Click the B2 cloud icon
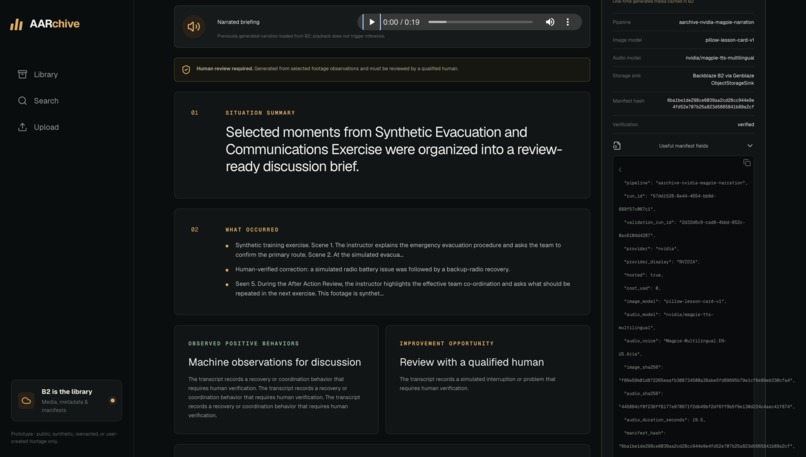 (x=26, y=400)
